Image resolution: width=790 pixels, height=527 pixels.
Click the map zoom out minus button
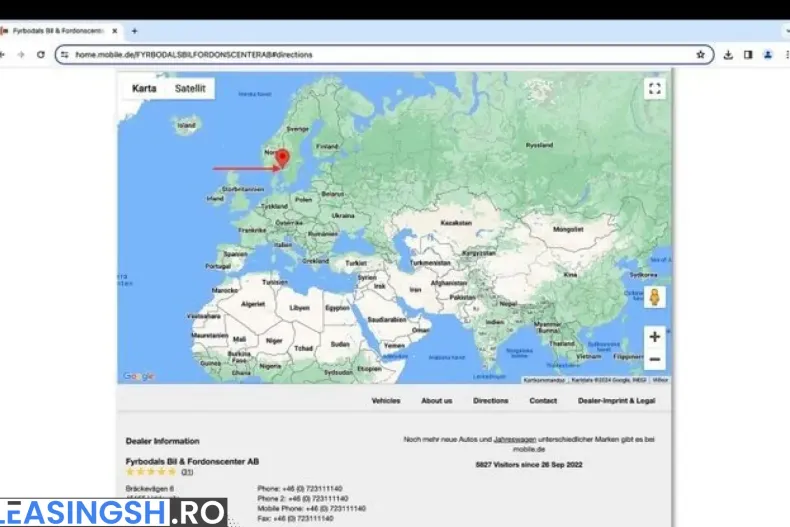click(x=654, y=359)
